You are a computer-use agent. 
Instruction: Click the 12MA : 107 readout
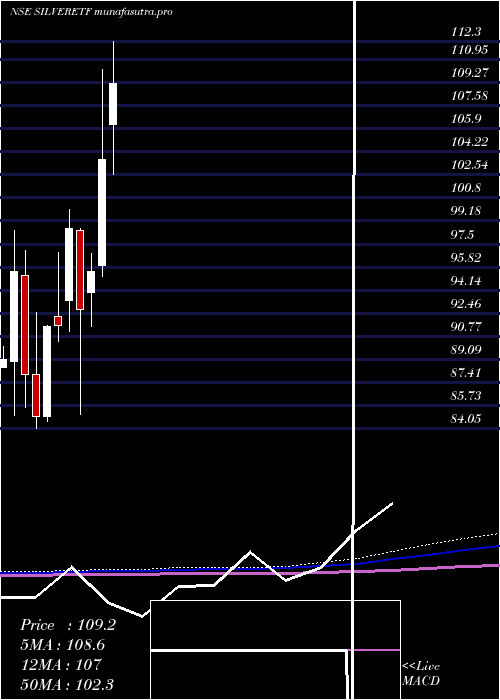pos(61,664)
